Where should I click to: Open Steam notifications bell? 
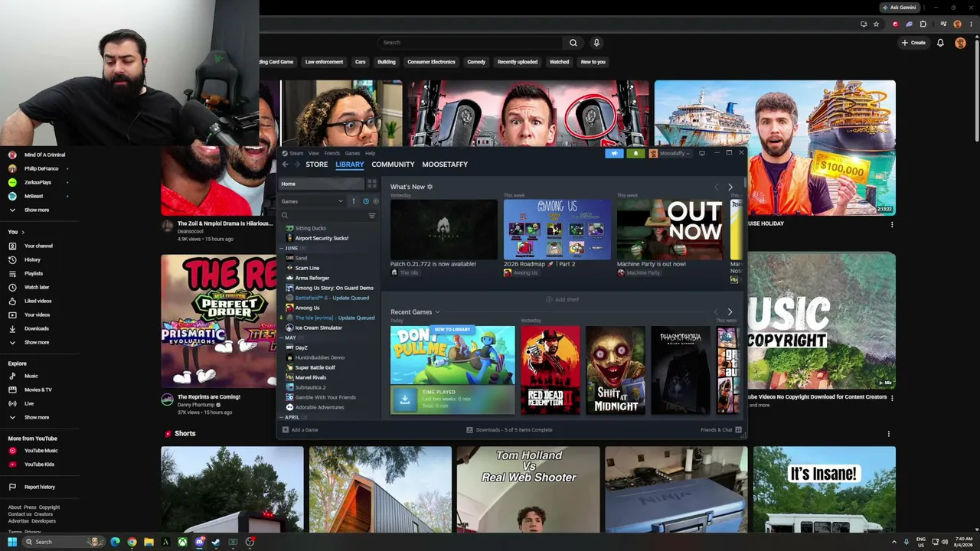[x=635, y=153]
